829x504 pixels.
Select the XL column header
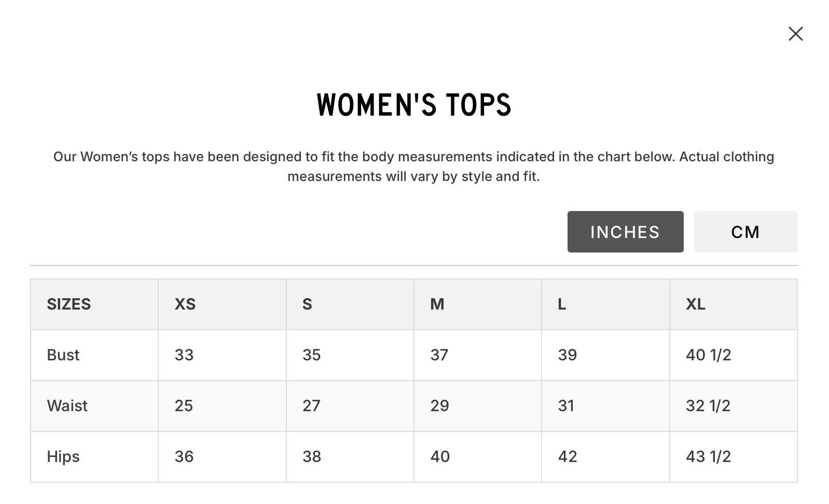[x=695, y=304]
